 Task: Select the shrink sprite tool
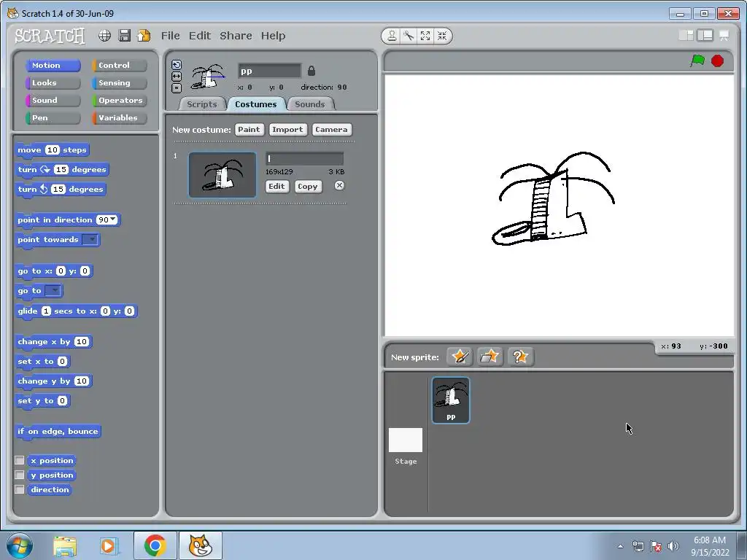tap(442, 36)
